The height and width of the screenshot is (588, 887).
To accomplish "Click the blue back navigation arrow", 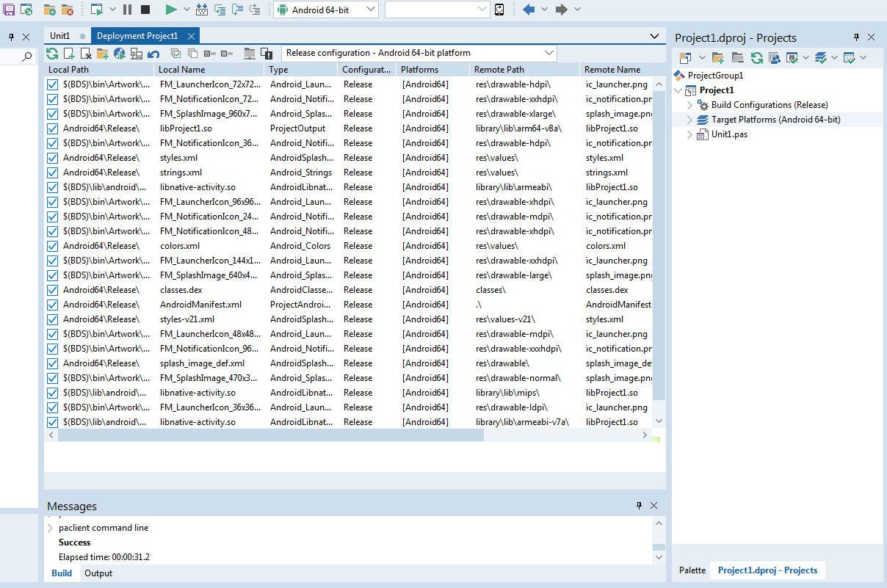I will click(x=528, y=10).
